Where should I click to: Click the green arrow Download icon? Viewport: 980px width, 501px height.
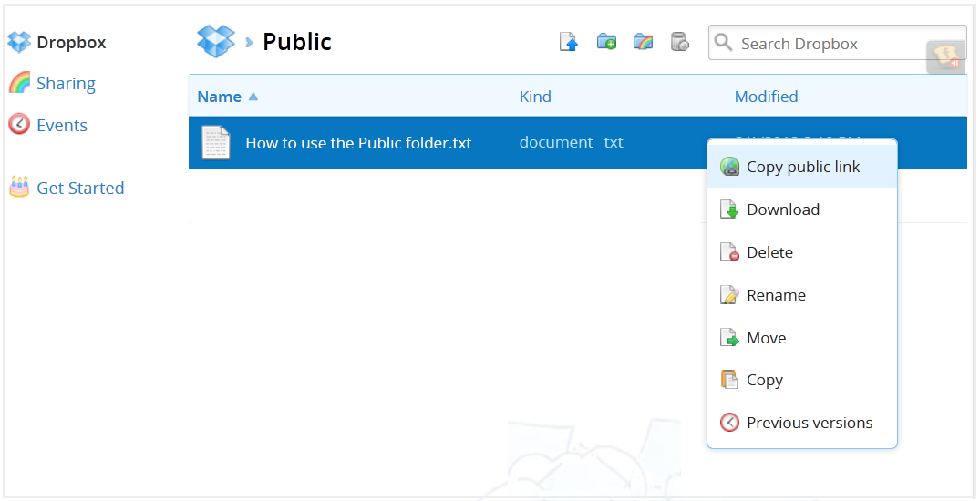tap(729, 210)
